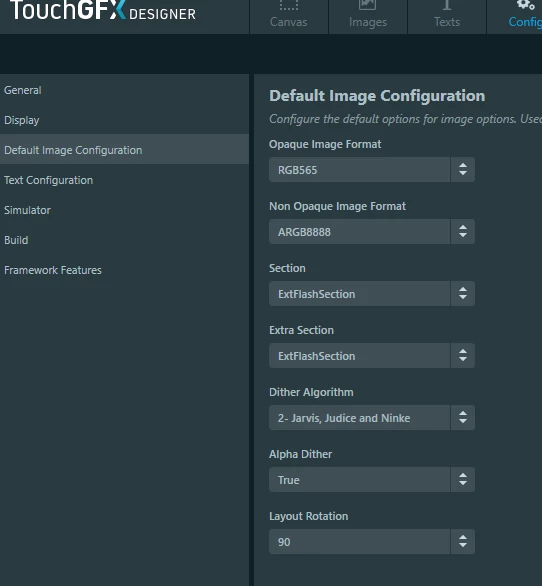Go to Build settings
Screen dimensions: 542x586
coord(124,240)
